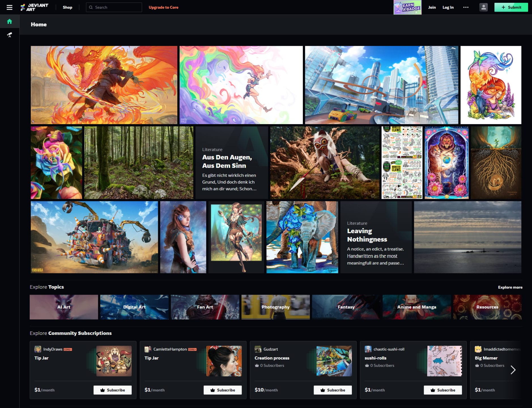Viewport: 532px width, 408px height.
Task: Open the Leaving Nothingness literature card
Action: 376,237
